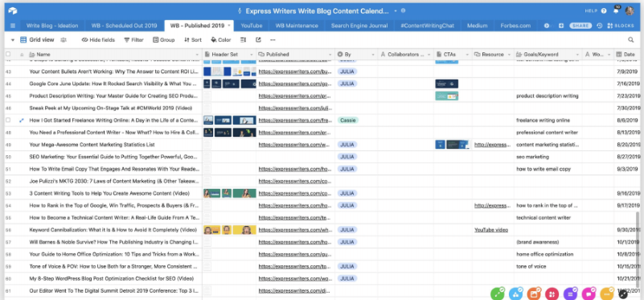The height and width of the screenshot is (300, 644).
Task: Open CTAs column dropdown arrow
Action: click(x=466, y=54)
